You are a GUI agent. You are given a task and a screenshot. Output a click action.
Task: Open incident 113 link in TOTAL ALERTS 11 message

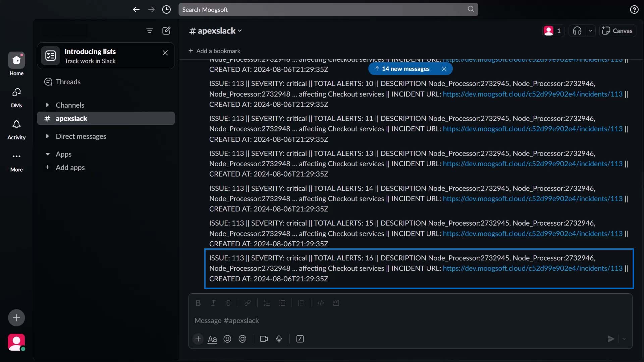click(x=532, y=129)
